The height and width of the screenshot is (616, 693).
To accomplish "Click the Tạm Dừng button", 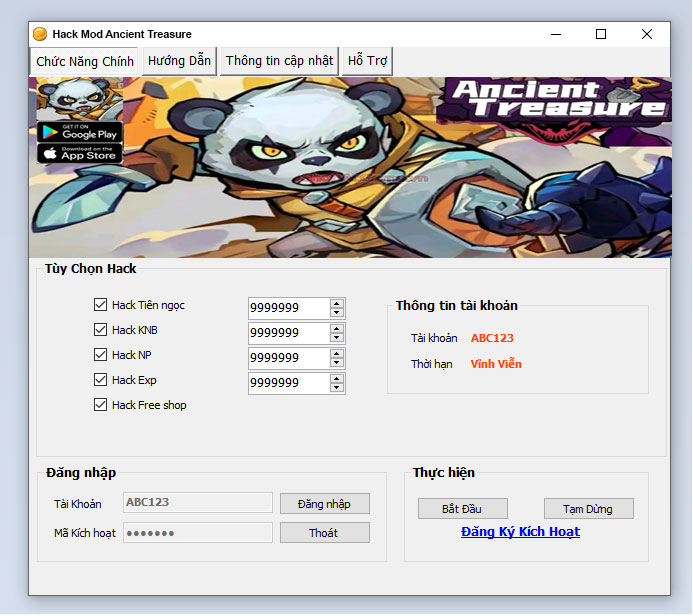I will pyautogui.click(x=589, y=509).
